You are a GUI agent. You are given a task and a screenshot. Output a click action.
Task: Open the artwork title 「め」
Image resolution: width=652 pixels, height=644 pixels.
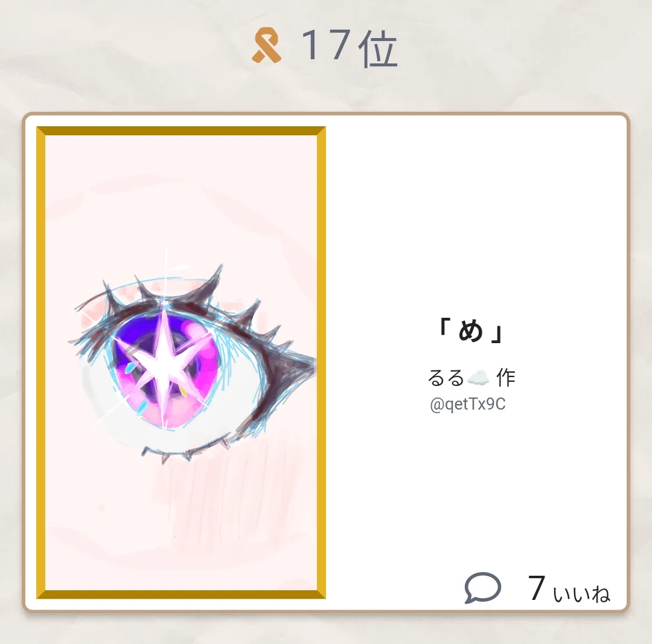[x=472, y=331]
